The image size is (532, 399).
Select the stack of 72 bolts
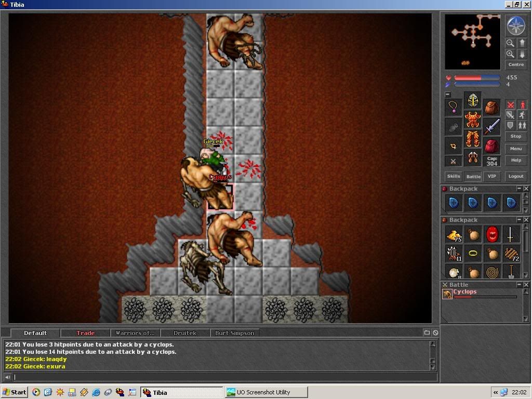(511, 254)
